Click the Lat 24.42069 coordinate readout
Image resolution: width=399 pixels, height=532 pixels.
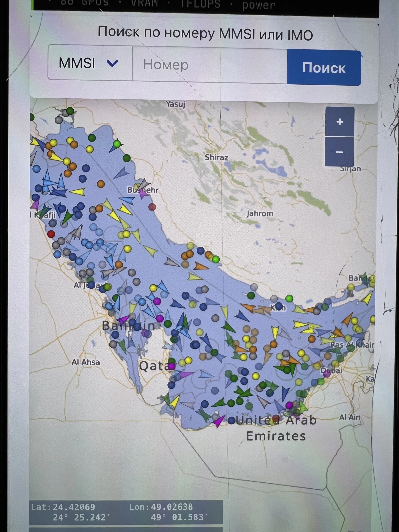coord(63,507)
